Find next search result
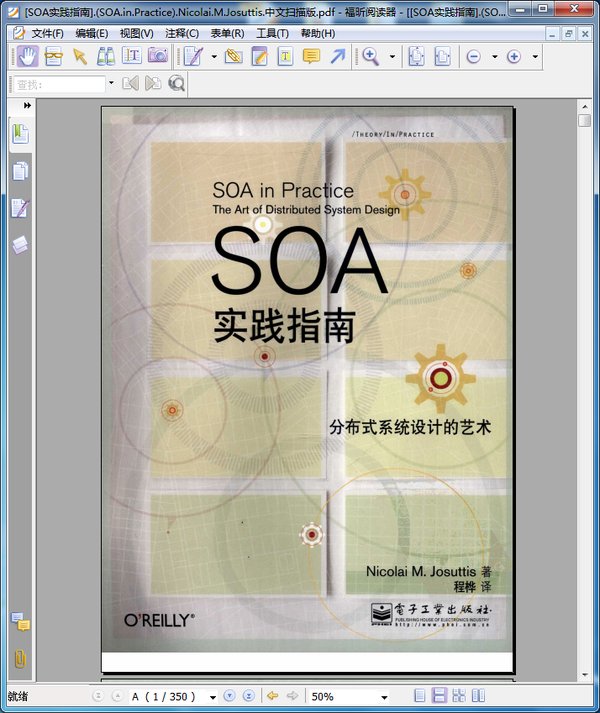This screenshot has height=713, width=600. [153, 84]
